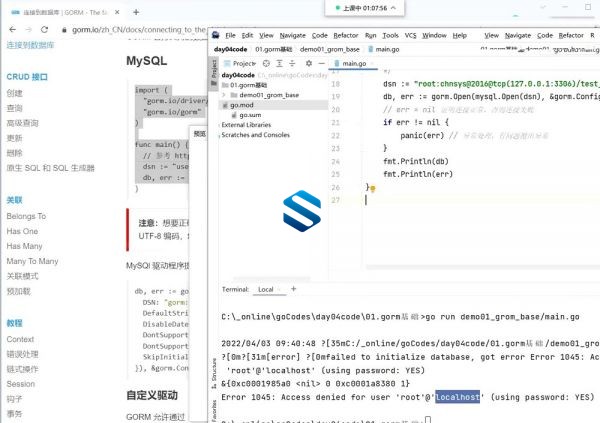Click the 上课中 01:07:56 class timer
Image resolution: width=600 pixels, height=423 pixels.
pyautogui.click(x=365, y=8)
